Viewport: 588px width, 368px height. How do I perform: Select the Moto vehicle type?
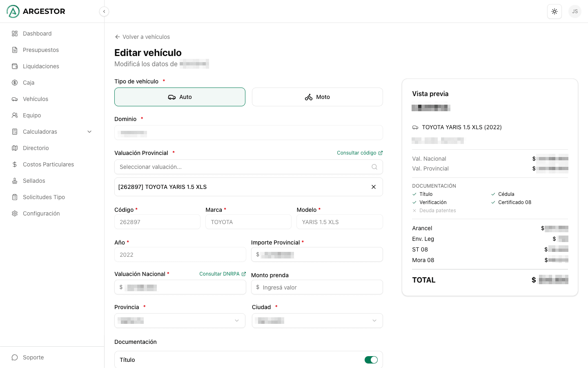(x=317, y=97)
